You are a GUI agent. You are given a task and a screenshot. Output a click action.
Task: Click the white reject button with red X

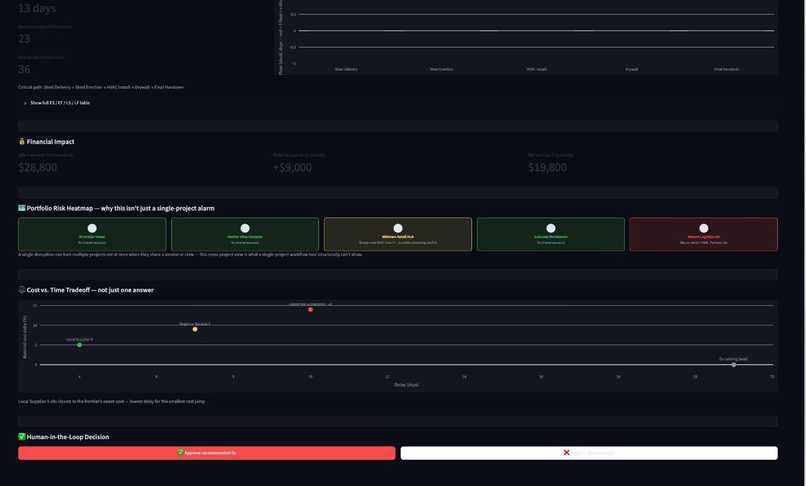[x=589, y=453]
